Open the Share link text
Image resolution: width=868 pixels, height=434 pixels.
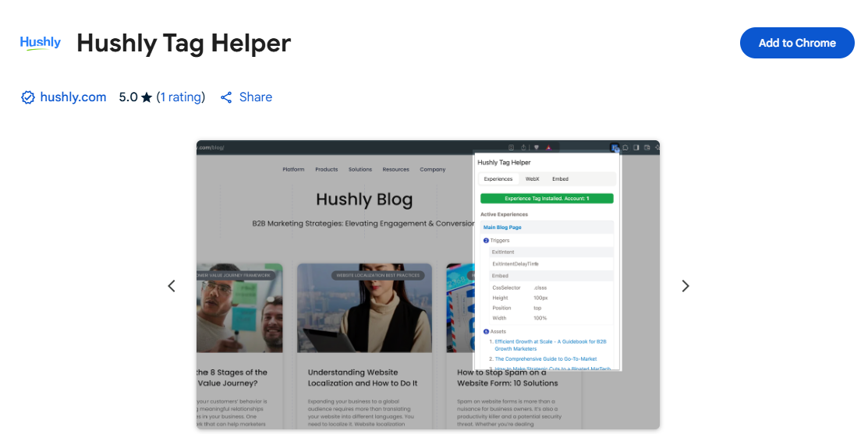click(x=255, y=97)
